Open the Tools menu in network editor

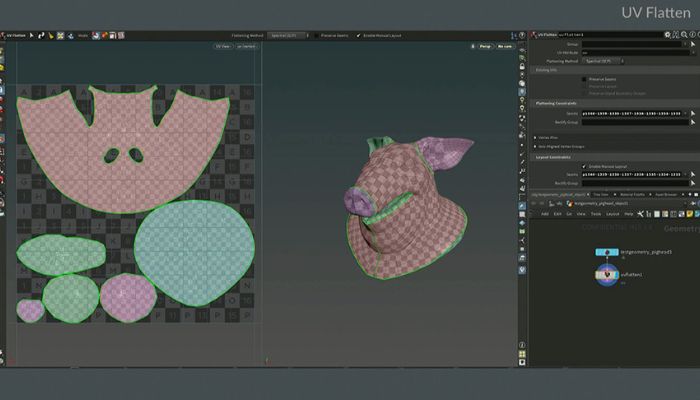[x=596, y=214]
